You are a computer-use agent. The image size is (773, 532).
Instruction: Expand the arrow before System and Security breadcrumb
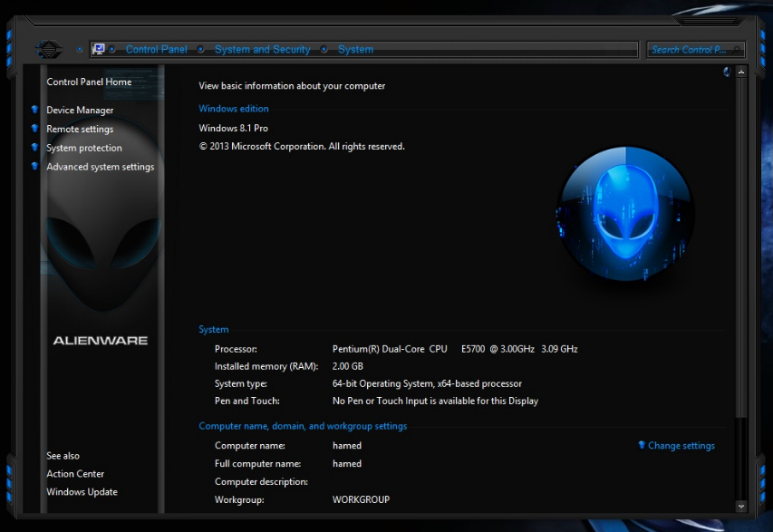click(200, 50)
